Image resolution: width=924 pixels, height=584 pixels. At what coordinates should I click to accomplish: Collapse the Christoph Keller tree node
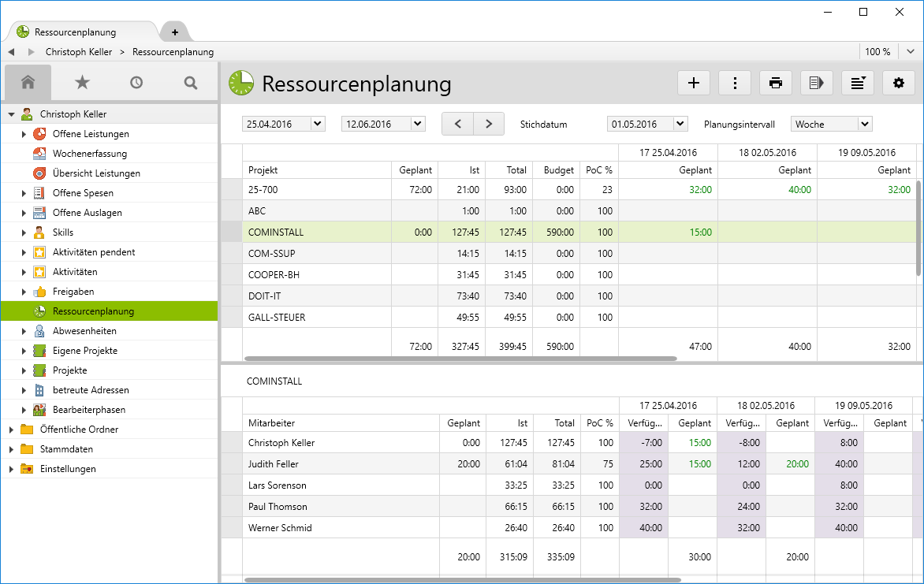[12, 114]
